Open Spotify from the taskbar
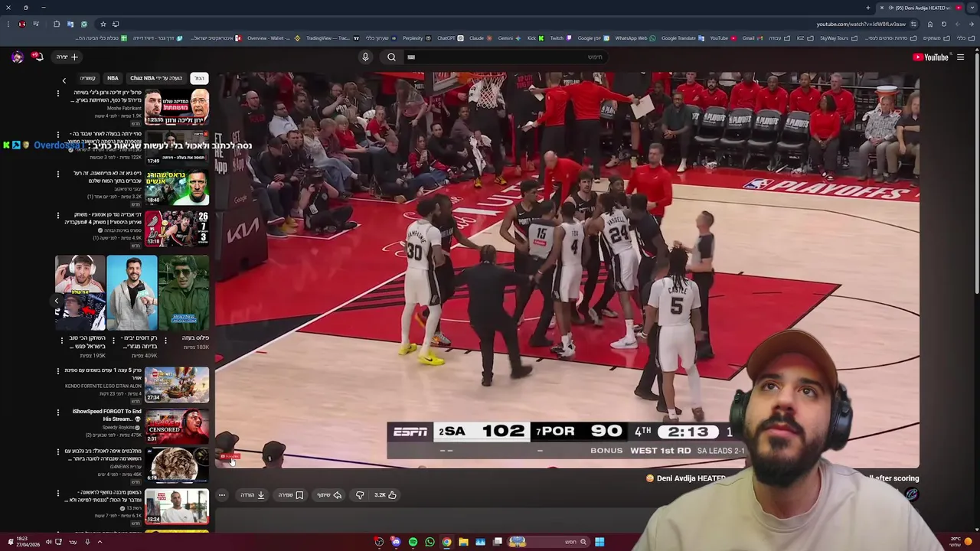Screen dimensions: 980x551 point(413,542)
